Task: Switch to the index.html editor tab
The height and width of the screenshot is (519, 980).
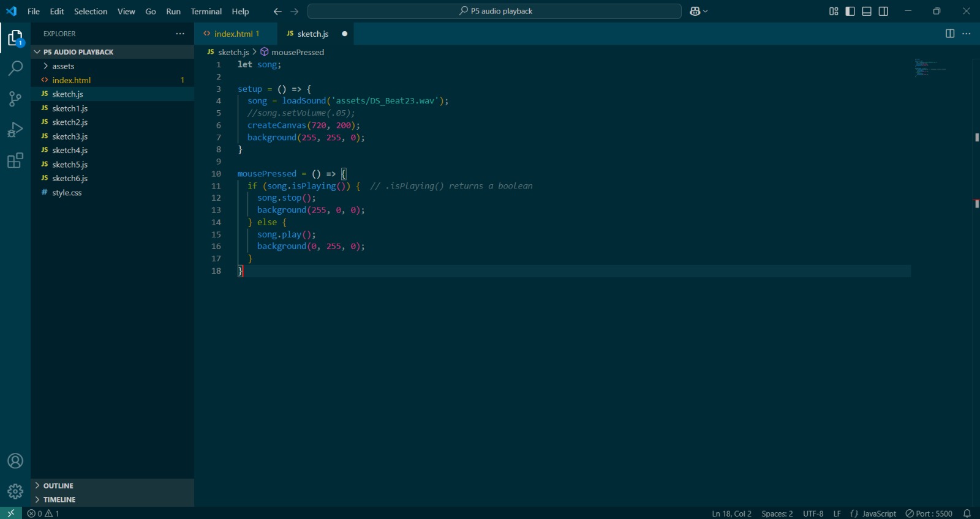Action: point(236,34)
